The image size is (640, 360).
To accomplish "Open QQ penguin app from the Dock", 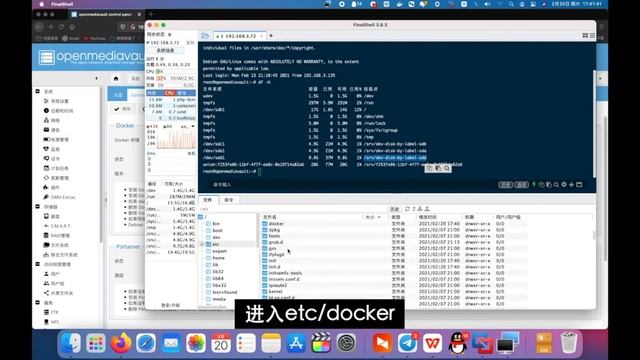I will 458,343.
